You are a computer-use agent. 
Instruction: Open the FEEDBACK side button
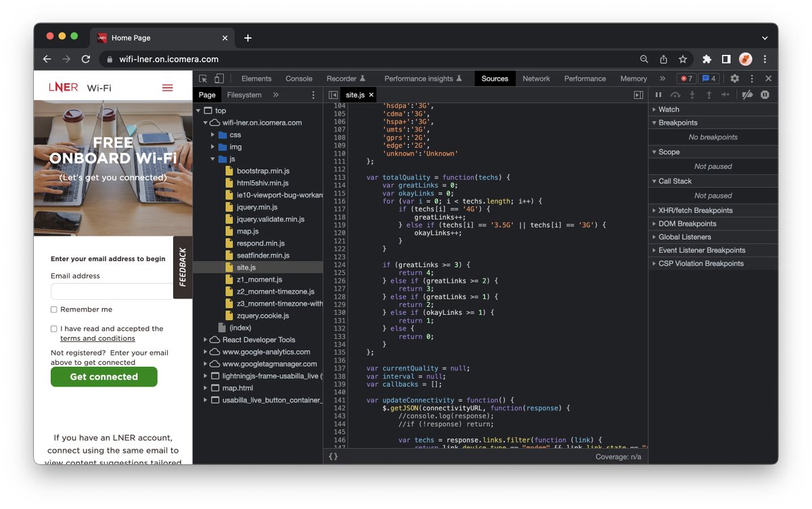pyautogui.click(x=183, y=267)
